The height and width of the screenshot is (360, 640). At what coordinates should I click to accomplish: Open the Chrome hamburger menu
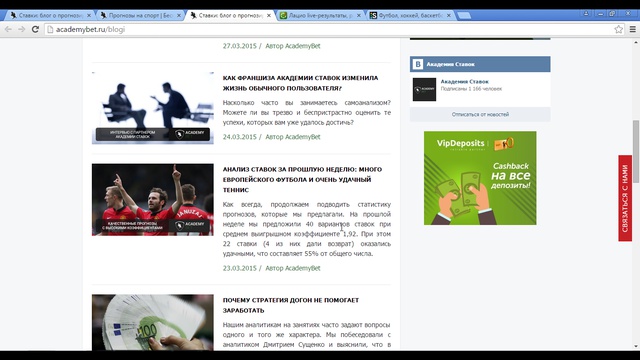633,29
